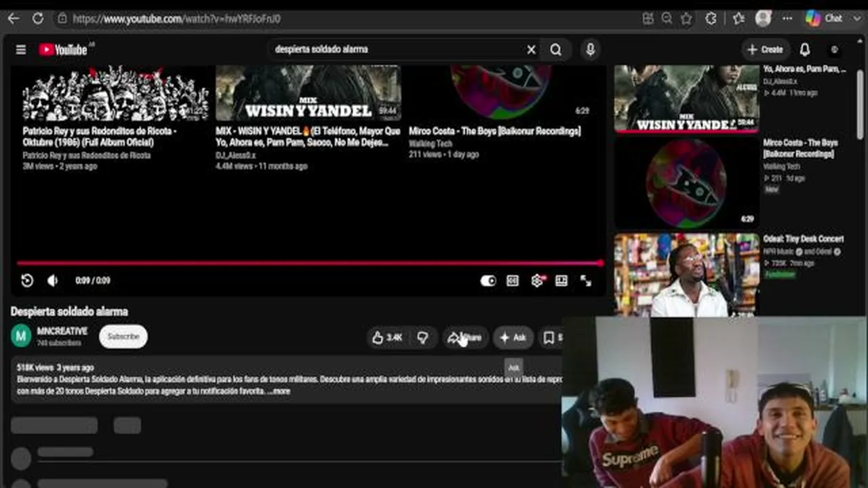868x488 pixels.
Task: Click the Ask button
Action: coord(513,338)
